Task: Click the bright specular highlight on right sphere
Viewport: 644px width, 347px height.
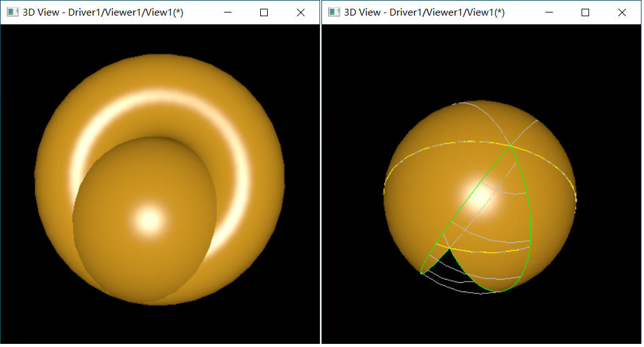Action: 479,198
